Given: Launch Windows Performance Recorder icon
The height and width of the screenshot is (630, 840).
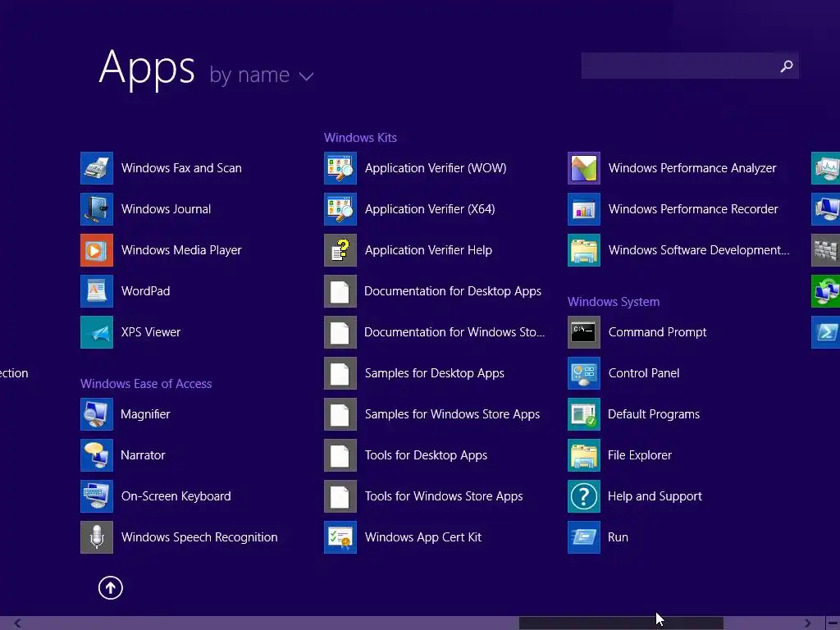Looking at the screenshot, I should point(584,209).
